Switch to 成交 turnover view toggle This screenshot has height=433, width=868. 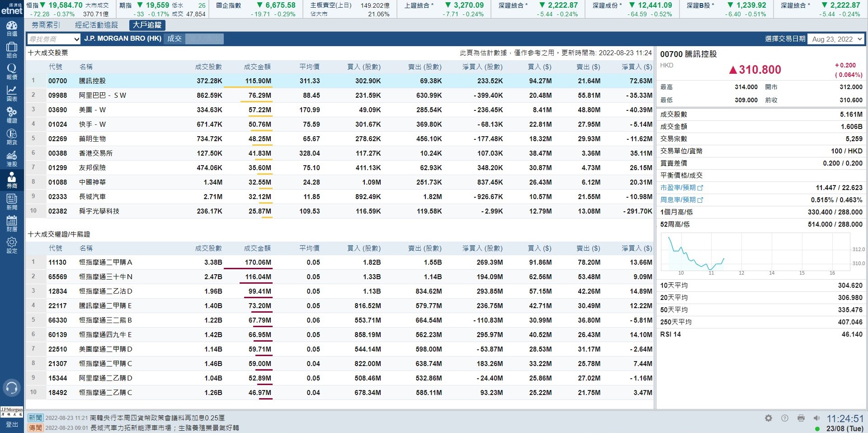(x=175, y=39)
